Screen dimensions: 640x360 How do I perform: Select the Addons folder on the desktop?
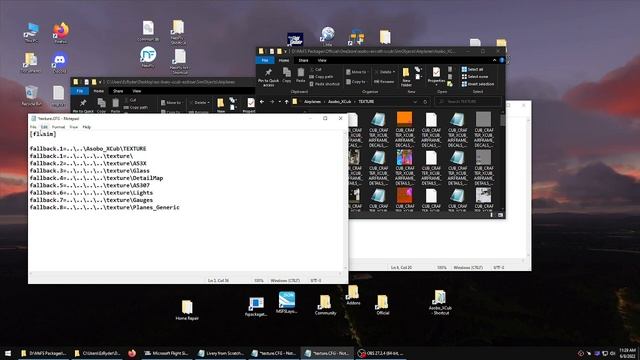tap(353, 295)
